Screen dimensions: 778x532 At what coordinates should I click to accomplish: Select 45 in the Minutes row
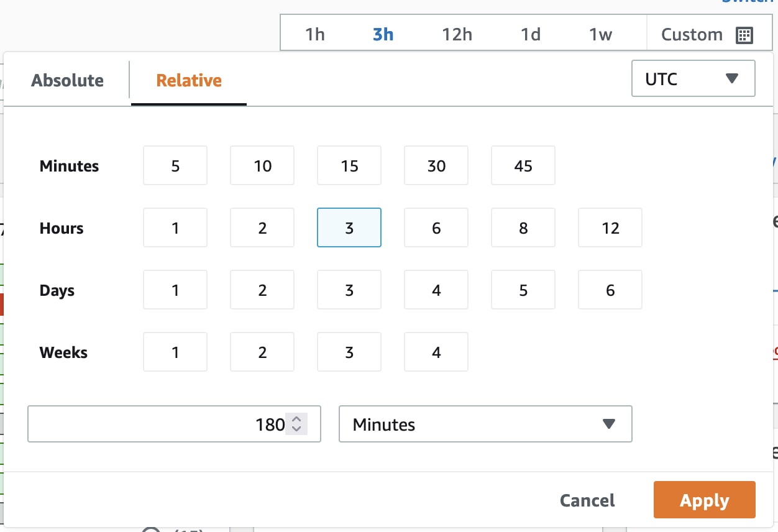coord(523,166)
